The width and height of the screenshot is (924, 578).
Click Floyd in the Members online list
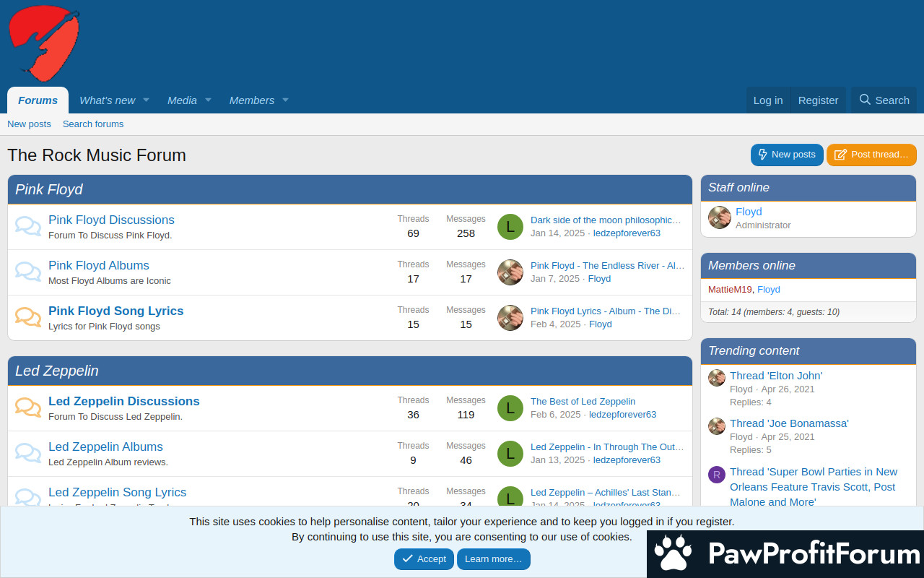[x=769, y=290]
